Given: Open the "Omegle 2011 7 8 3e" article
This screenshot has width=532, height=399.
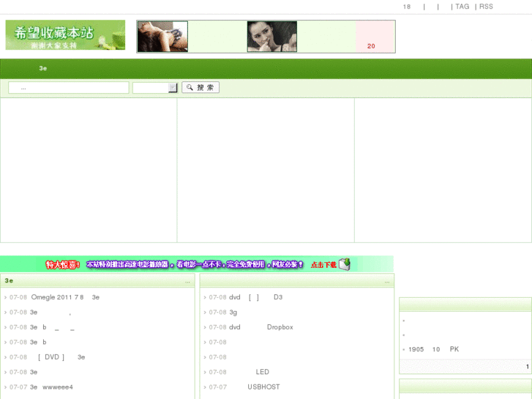Looking at the screenshot, I should (x=65, y=297).
